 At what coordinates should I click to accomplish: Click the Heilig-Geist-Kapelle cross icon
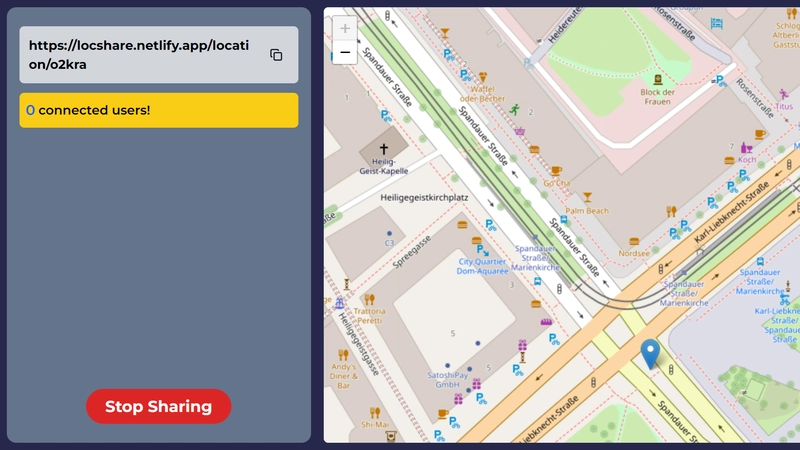point(384,148)
